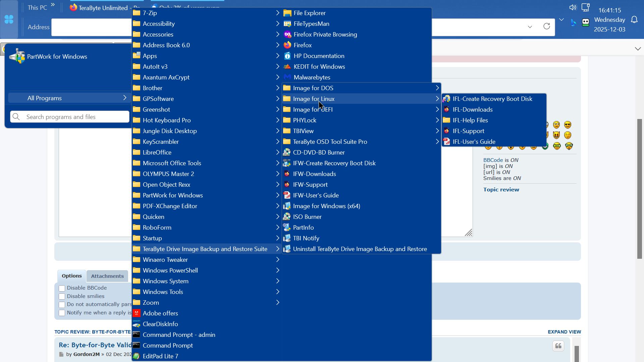Expand the All Programs submenu

69,98
